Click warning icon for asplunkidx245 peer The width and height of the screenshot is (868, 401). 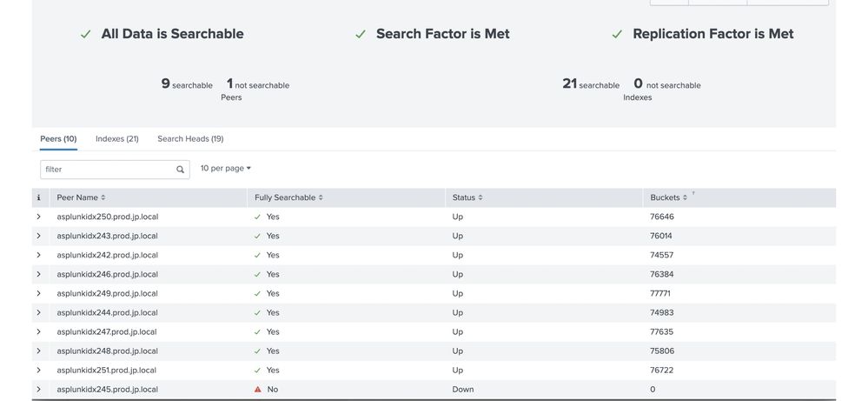[258, 390]
